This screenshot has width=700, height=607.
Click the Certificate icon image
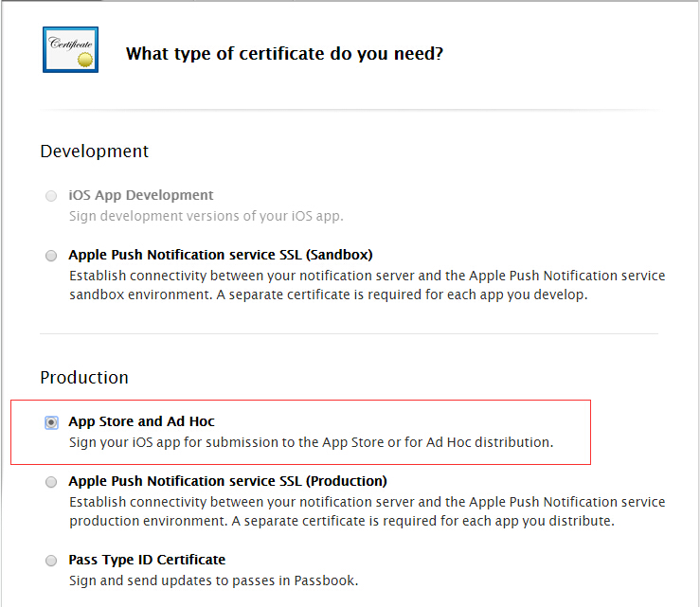[x=70, y=49]
